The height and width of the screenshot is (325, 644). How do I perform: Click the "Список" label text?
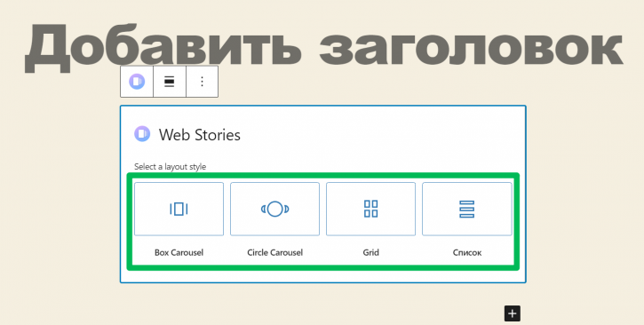(x=467, y=253)
